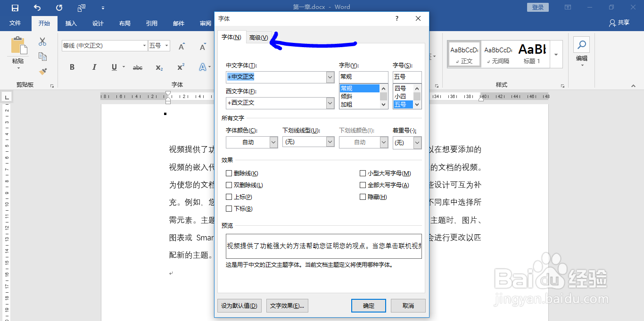The height and width of the screenshot is (321, 644).
Task: Click the 确定 button
Action: pos(368,305)
